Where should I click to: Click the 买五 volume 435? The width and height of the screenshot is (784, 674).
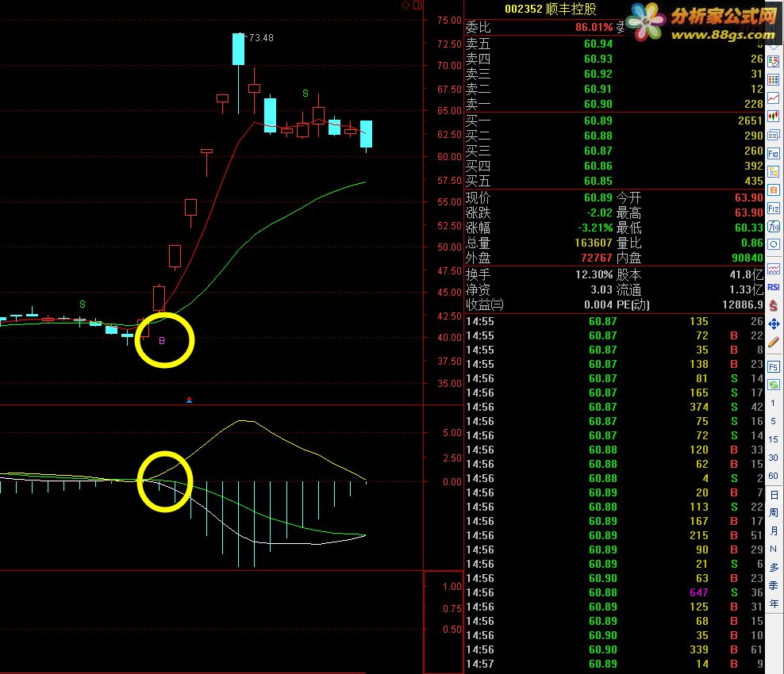[x=753, y=181]
